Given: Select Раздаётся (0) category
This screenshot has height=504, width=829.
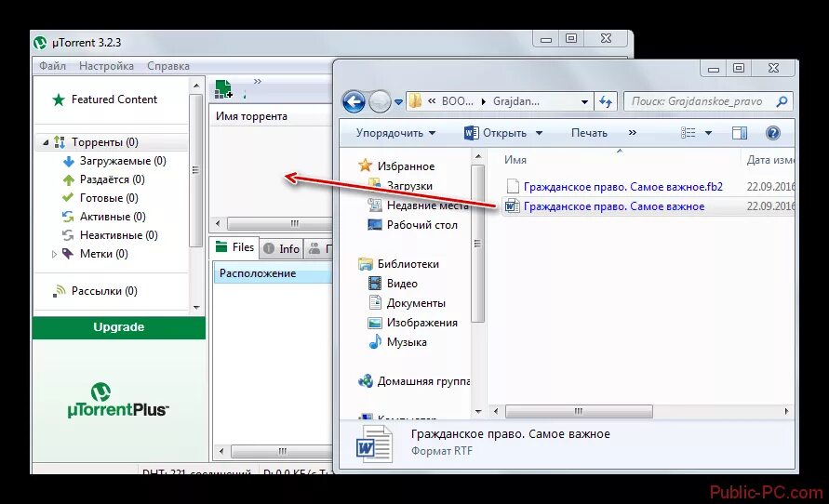Looking at the screenshot, I should pyautogui.click(x=112, y=179).
